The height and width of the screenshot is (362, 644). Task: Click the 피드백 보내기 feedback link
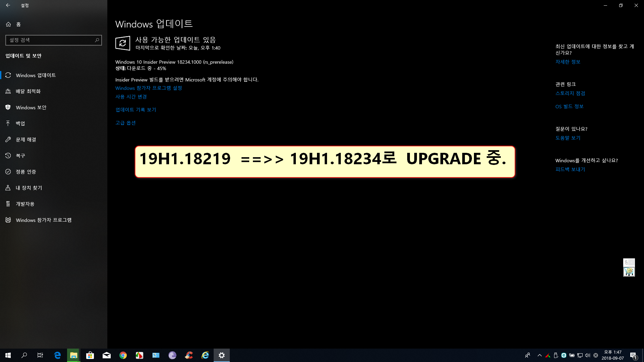click(x=570, y=169)
